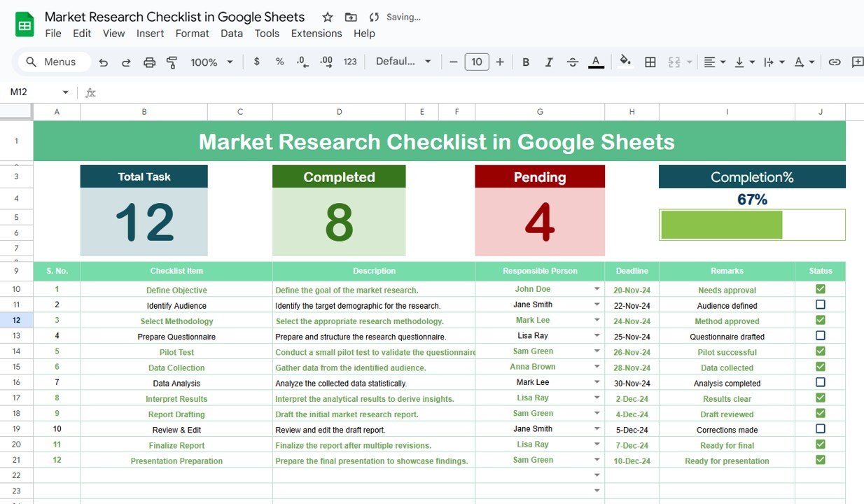Check the Data Analysis status checkbox
The height and width of the screenshot is (504, 864).
click(x=821, y=382)
